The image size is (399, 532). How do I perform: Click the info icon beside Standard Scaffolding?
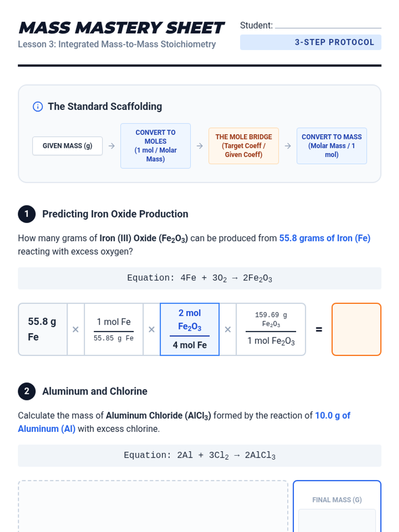[x=38, y=107]
